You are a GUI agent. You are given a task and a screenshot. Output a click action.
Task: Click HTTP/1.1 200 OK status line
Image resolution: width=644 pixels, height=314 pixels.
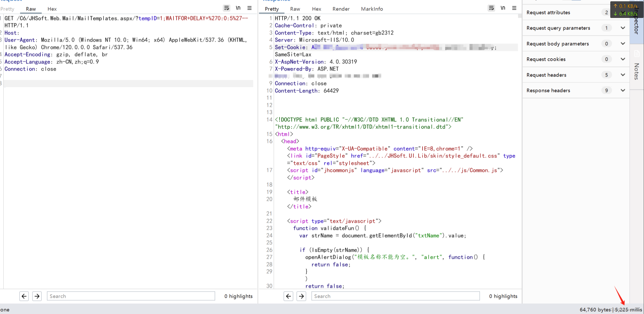pyautogui.click(x=298, y=18)
